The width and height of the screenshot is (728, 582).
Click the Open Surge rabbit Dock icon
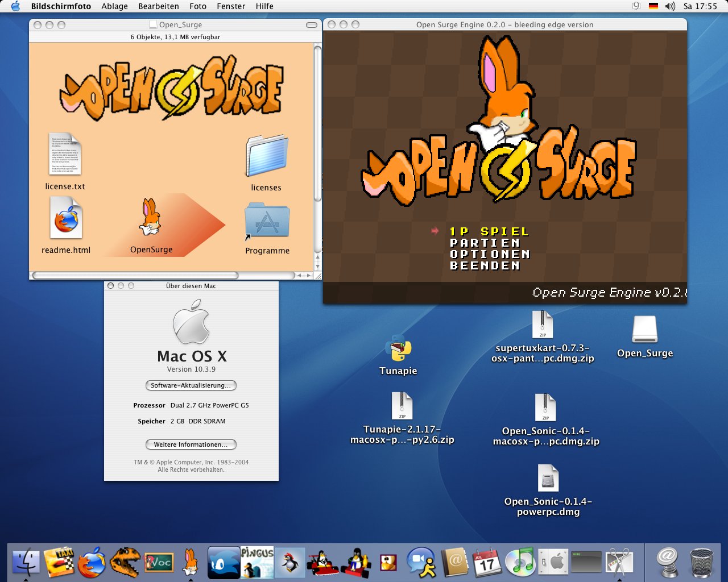pyautogui.click(x=191, y=562)
